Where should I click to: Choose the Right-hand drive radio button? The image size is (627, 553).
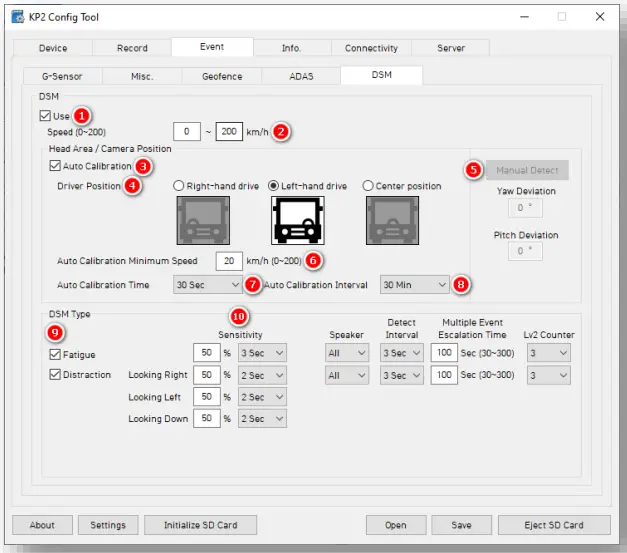[178, 186]
